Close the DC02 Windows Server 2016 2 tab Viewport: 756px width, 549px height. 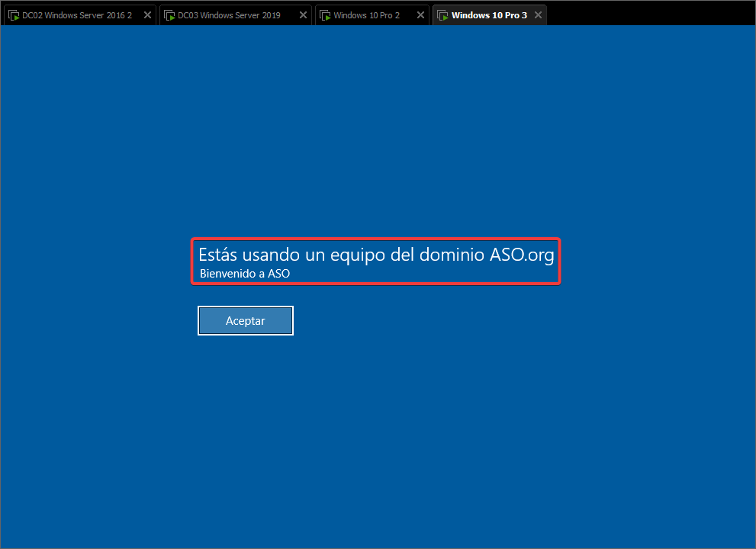148,15
